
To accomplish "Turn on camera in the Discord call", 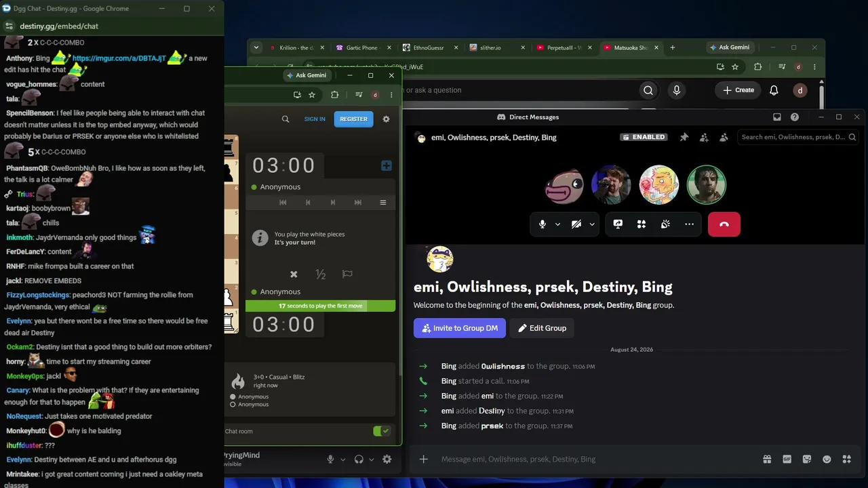I will pos(576,224).
